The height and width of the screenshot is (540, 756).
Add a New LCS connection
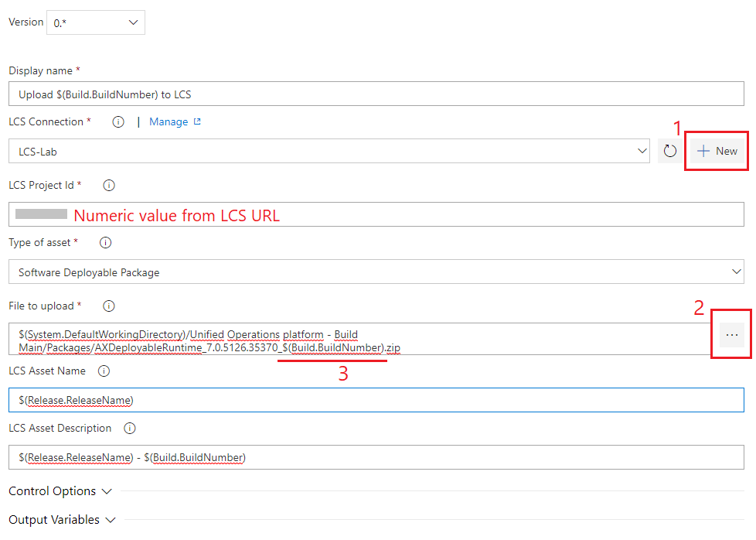pos(717,151)
